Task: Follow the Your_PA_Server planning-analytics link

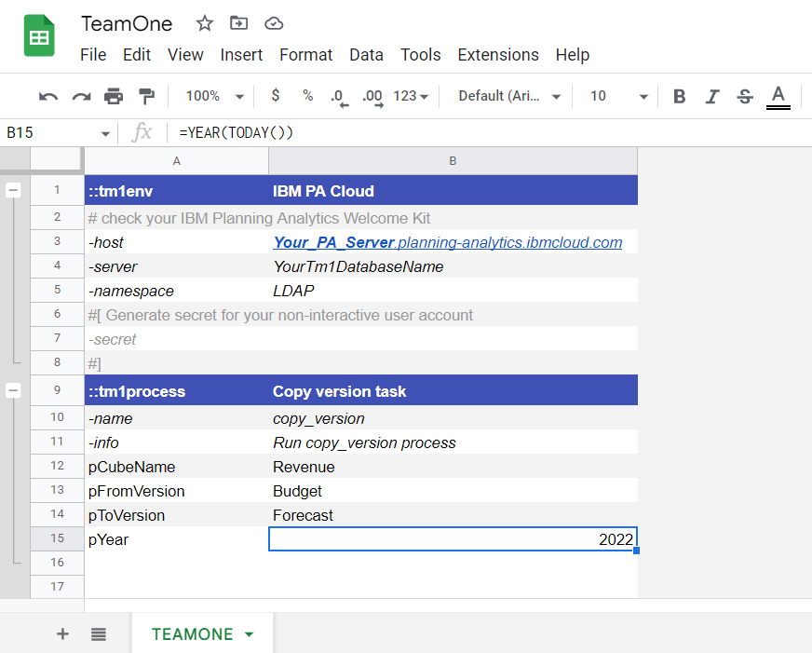Action: pos(447,242)
